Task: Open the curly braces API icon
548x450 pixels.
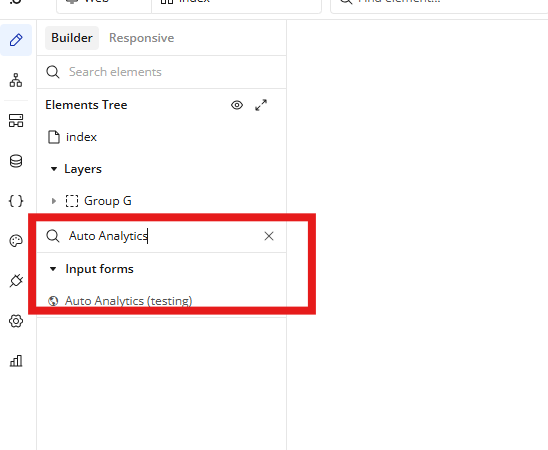Action: (x=16, y=201)
